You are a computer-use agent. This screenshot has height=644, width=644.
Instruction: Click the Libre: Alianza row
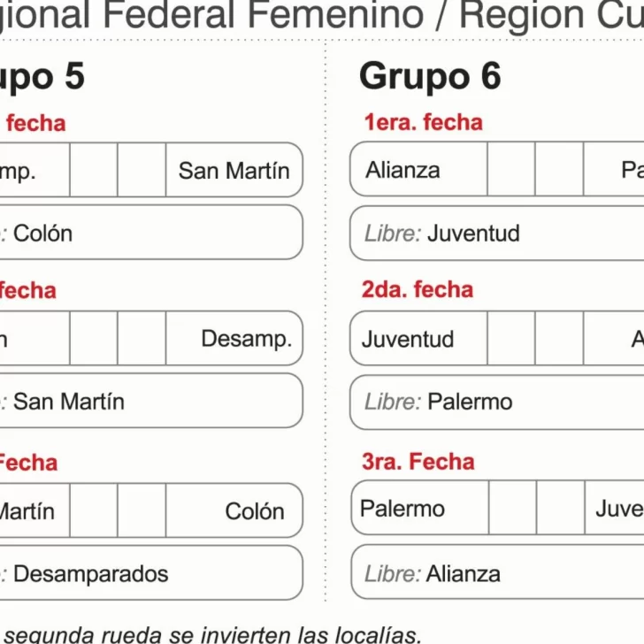pos(495,573)
